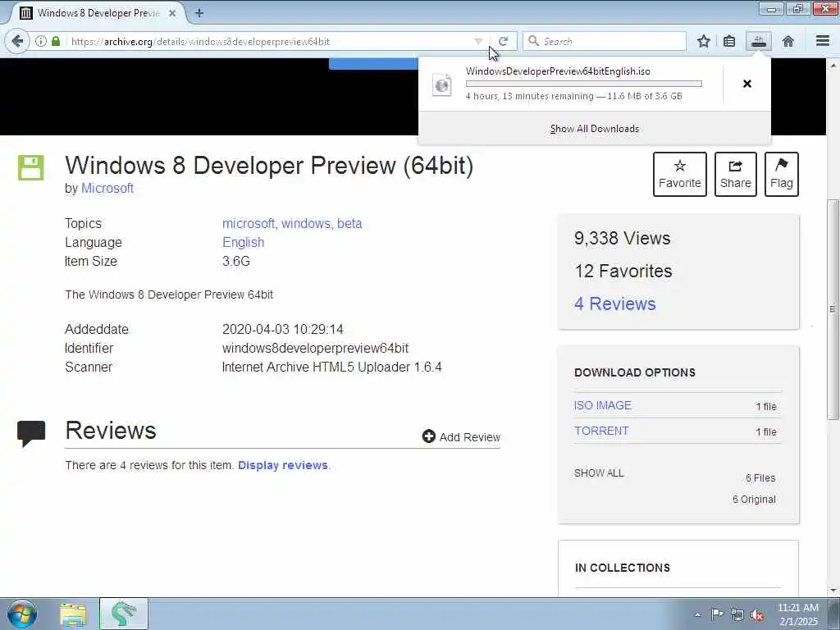
Task: Click the green floppy disk software icon
Action: tap(31, 167)
